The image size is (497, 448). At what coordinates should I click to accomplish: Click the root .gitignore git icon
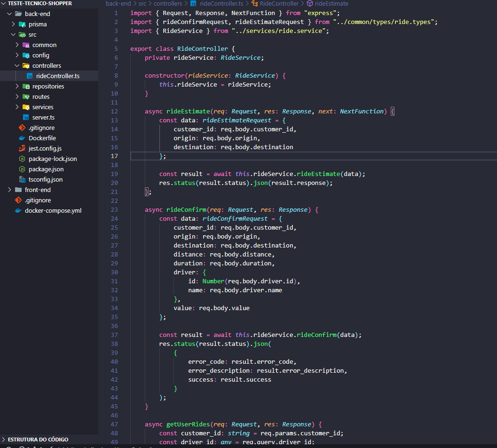(x=18, y=200)
